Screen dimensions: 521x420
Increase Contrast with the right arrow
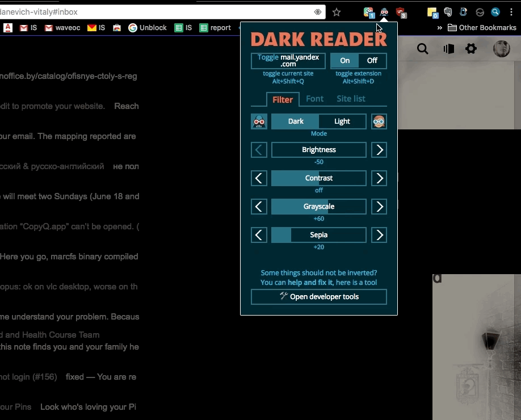click(379, 178)
